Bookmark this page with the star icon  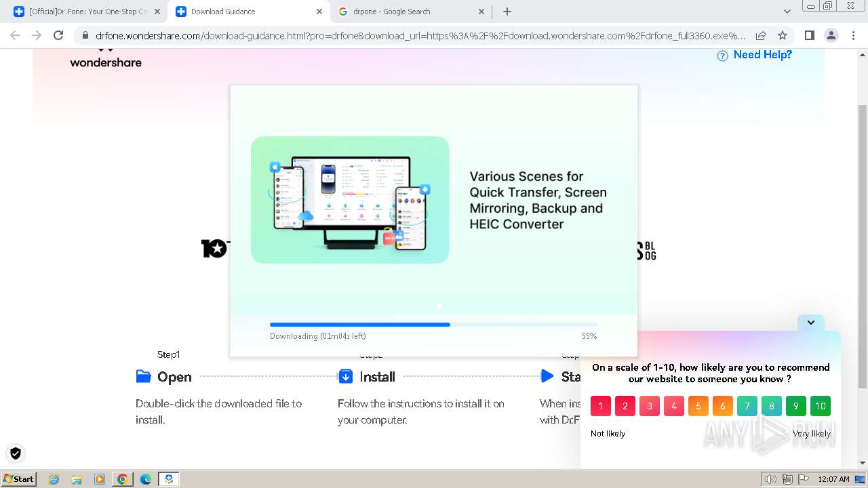783,35
